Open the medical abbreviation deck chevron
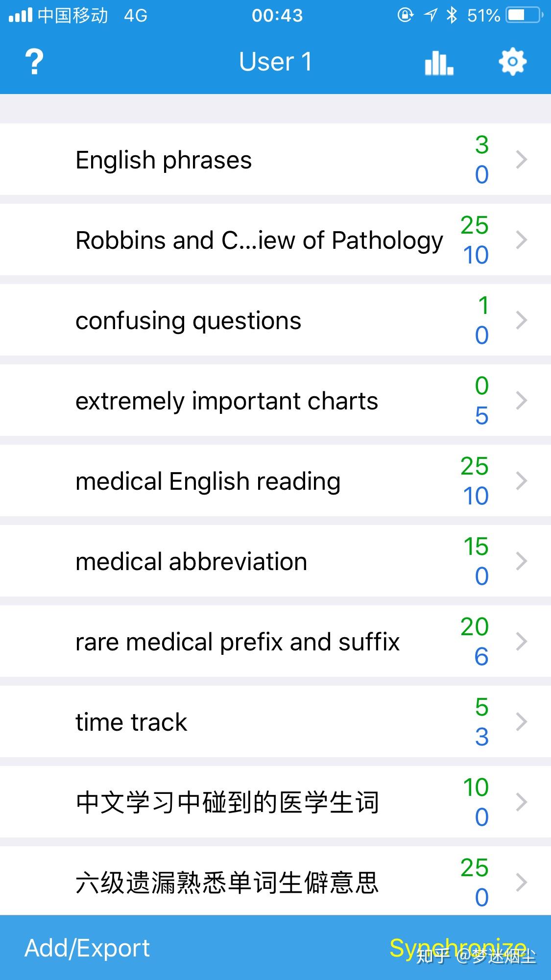This screenshot has width=551, height=980. (x=522, y=561)
